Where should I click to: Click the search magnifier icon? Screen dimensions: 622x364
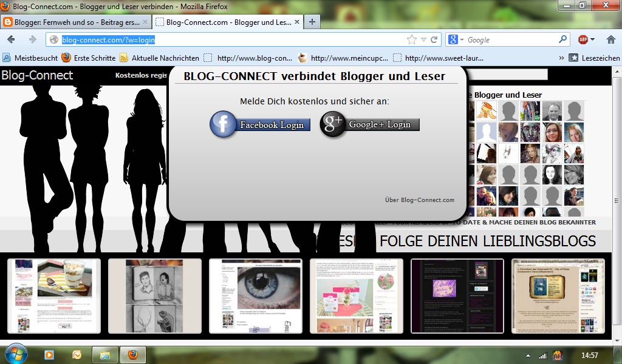[562, 39]
